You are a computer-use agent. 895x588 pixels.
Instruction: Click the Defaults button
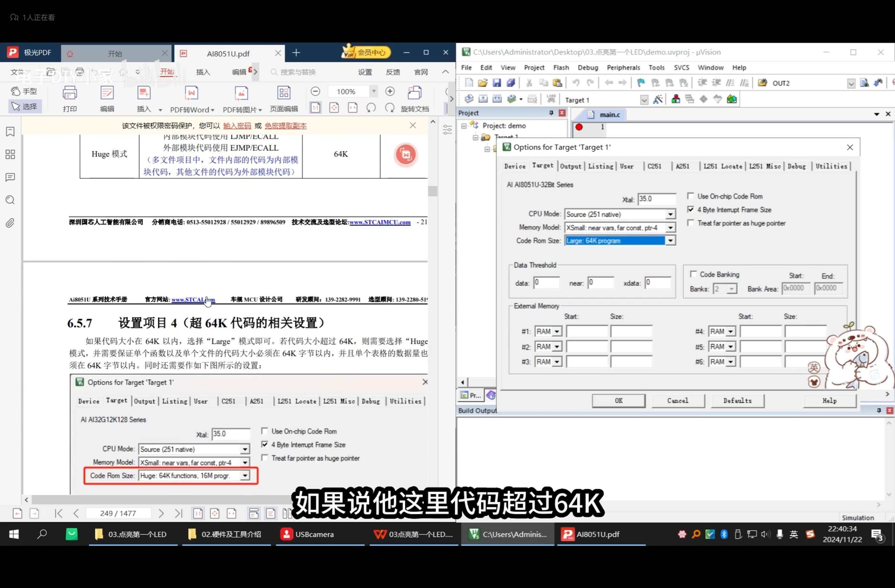point(737,400)
